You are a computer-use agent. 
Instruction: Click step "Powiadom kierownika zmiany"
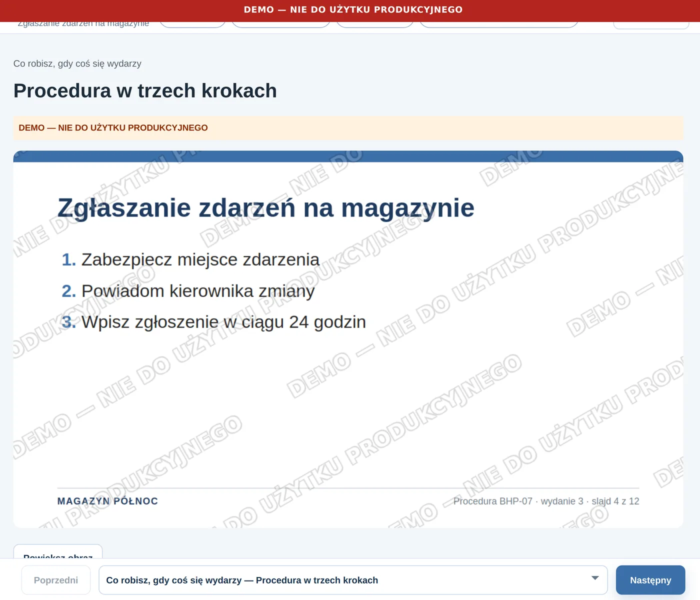pyautogui.click(x=198, y=290)
